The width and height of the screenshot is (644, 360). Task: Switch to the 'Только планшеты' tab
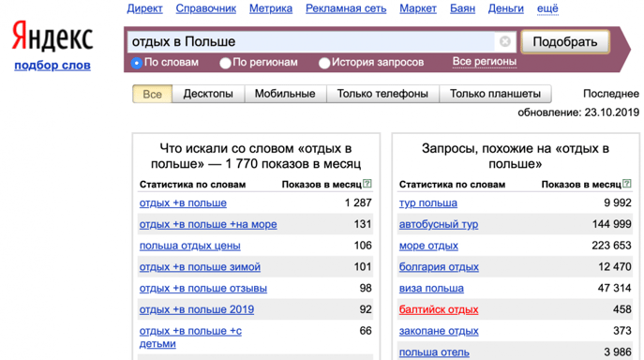[x=495, y=94]
